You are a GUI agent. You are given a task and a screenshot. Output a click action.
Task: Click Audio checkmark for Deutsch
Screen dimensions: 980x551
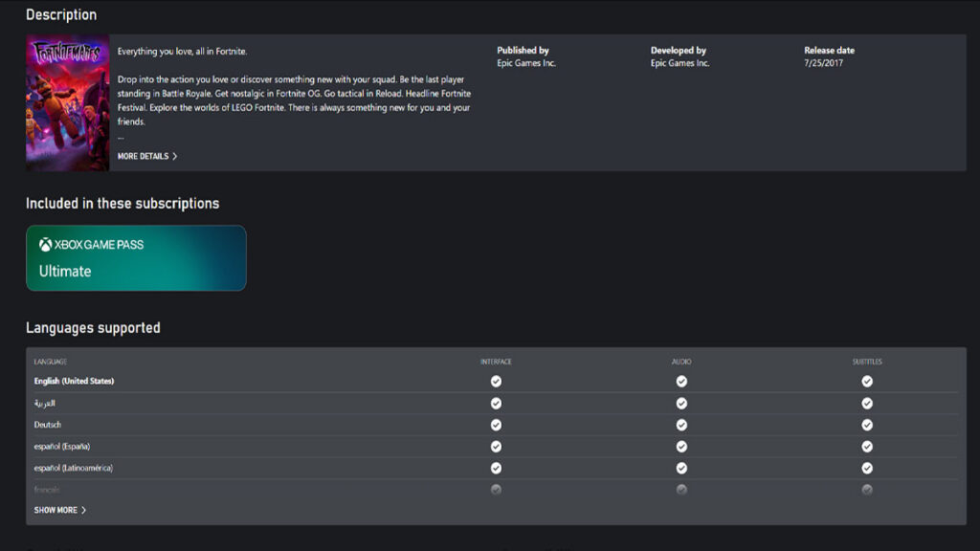pos(681,425)
